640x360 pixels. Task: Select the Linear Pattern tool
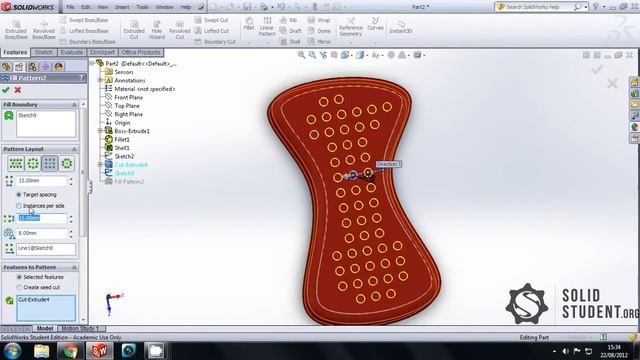tap(267, 27)
